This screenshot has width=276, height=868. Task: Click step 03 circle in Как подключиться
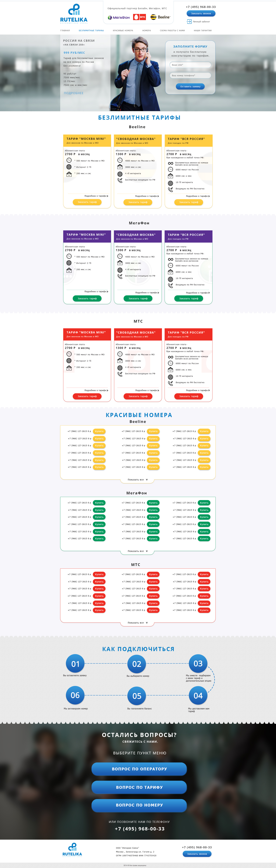coord(198,663)
